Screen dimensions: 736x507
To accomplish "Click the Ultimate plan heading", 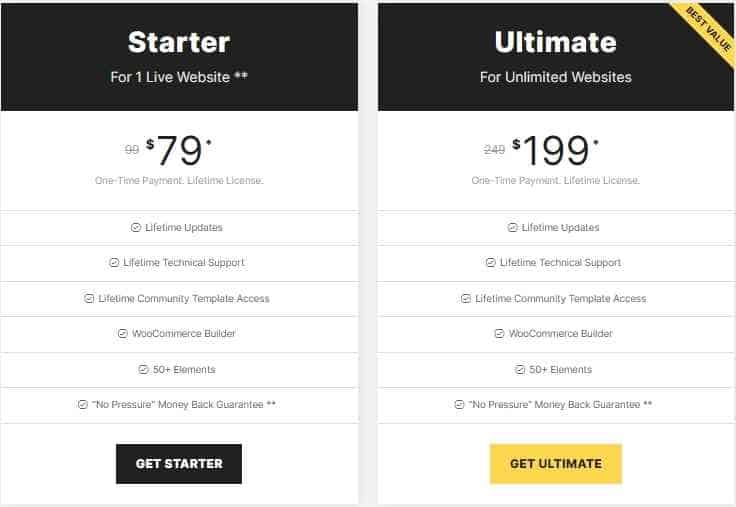I will click(556, 42).
